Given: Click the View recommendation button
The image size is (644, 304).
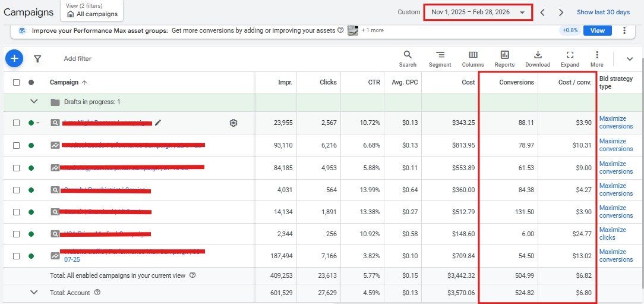Looking at the screenshot, I should [x=597, y=30].
